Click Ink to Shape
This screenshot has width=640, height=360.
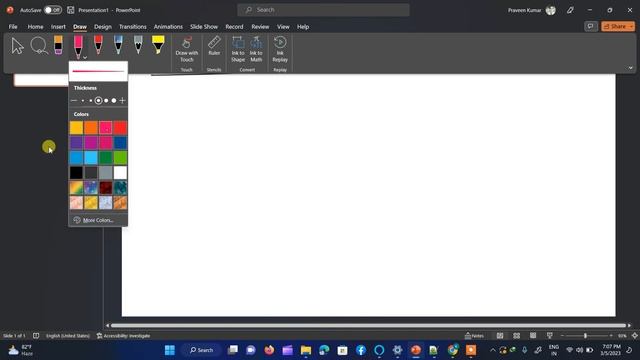coord(238,49)
